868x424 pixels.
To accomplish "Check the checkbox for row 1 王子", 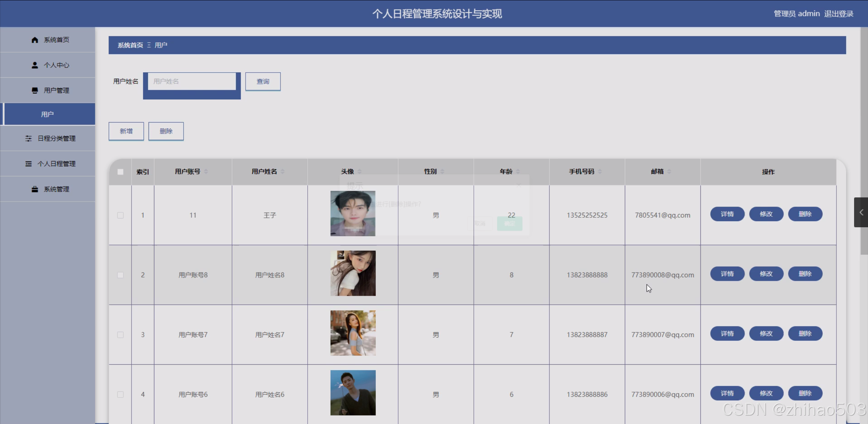I will click(x=120, y=215).
